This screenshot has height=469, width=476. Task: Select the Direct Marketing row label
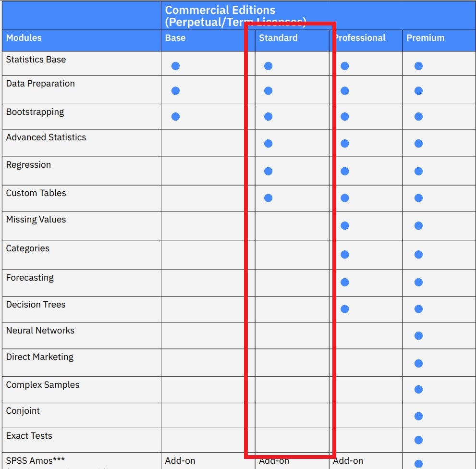coord(40,357)
